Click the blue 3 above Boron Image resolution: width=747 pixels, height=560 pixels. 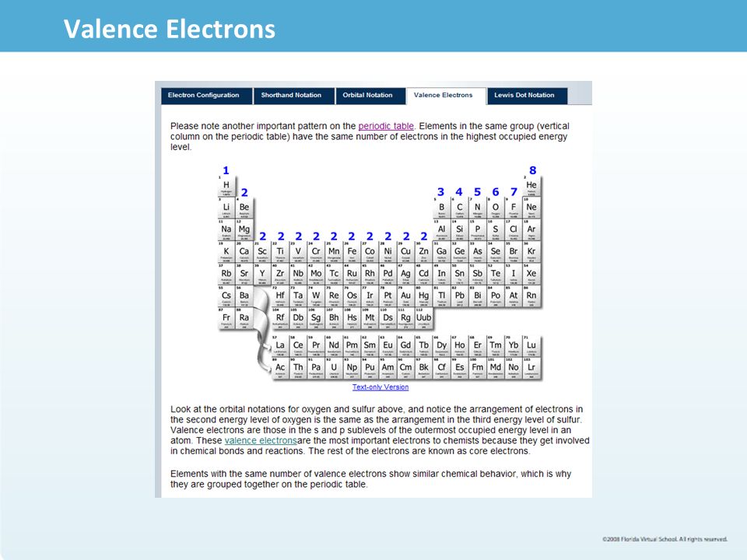pos(440,192)
